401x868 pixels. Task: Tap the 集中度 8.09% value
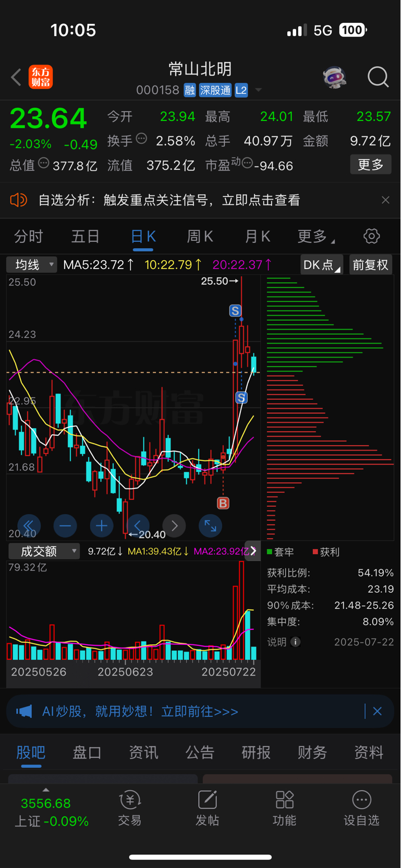[378, 621]
